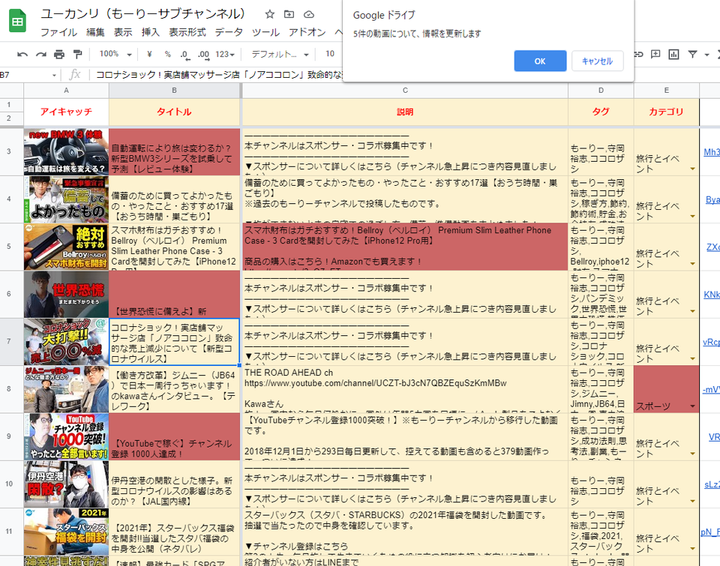Open the zoom 100% dropdown
720x566 pixels.
coord(115,54)
